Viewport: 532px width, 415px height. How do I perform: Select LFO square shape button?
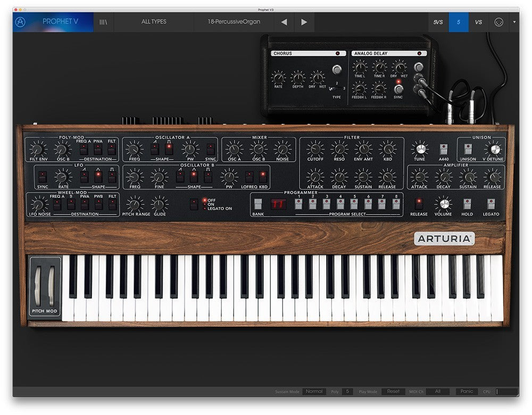tap(112, 177)
